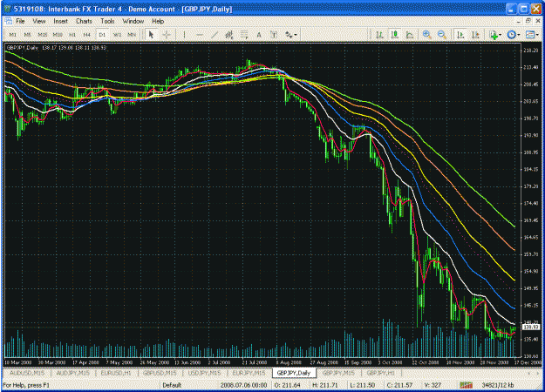Switch to the GBPJPY,H1 chart tab
Screen dimensions: 545x392
[380, 373]
